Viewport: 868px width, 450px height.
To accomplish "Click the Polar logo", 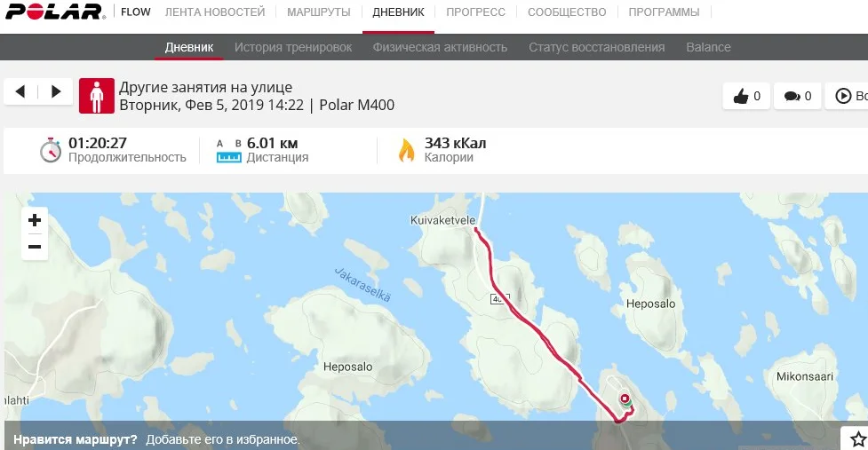I will tap(54, 12).
